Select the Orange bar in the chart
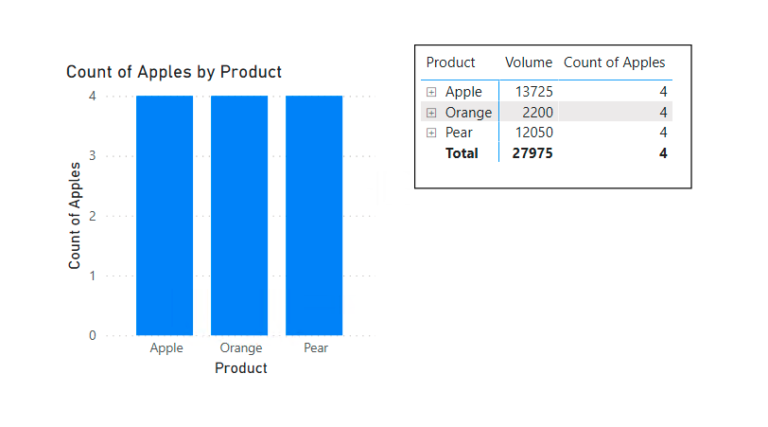The width and height of the screenshot is (768, 427). (x=239, y=215)
